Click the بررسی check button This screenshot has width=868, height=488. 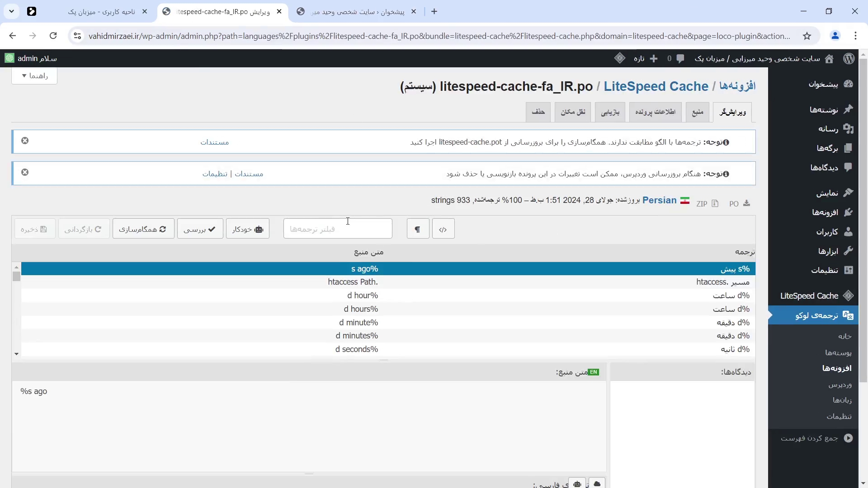[x=200, y=229]
